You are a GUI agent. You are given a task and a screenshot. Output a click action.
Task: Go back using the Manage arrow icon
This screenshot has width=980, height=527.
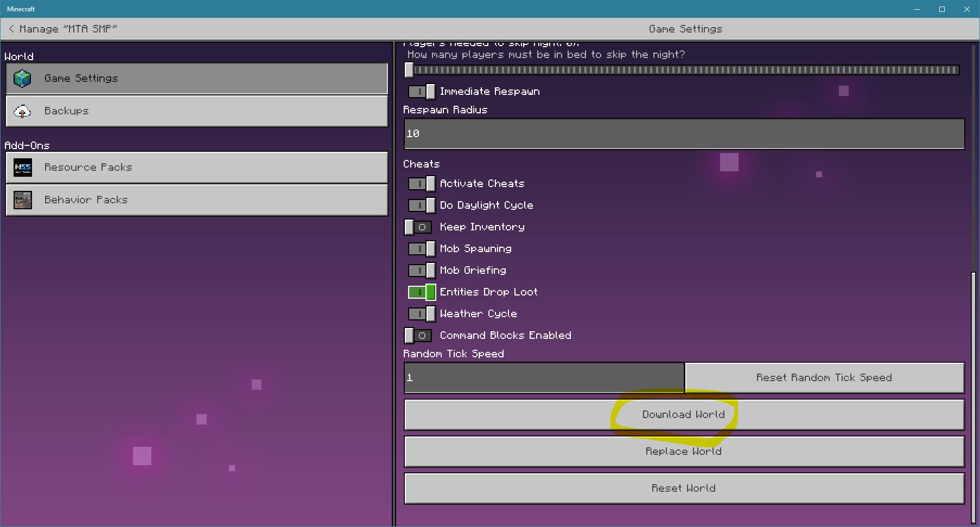click(11, 29)
